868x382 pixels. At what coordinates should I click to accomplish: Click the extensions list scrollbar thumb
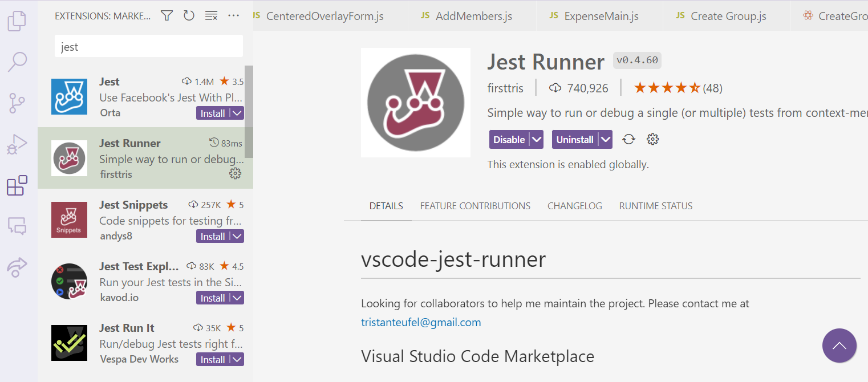[249, 112]
